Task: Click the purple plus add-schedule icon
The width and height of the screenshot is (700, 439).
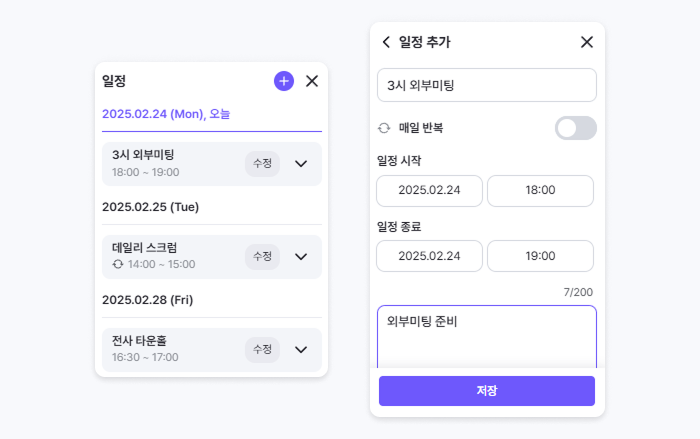Action: pos(284,81)
